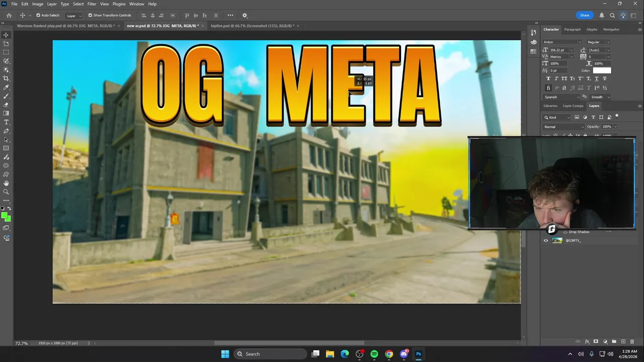The width and height of the screenshot is (644, 362).
Task: Open the Spanish language dropdown
Action: tap(562, 97)
